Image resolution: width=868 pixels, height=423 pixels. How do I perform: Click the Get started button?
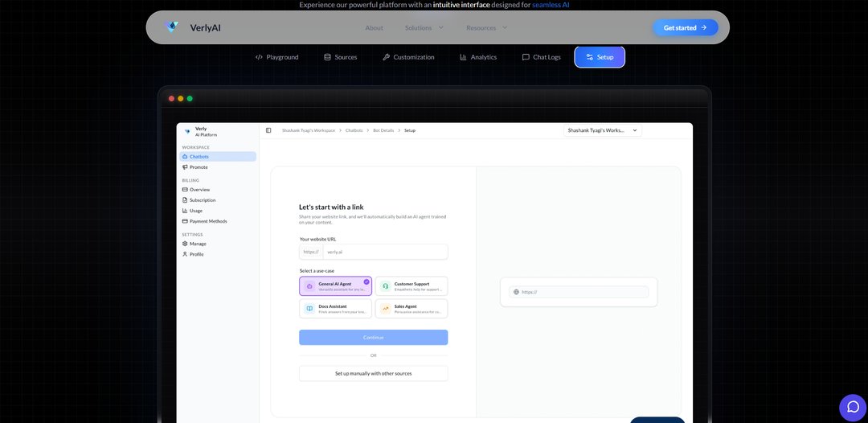(x=685, y=27)
